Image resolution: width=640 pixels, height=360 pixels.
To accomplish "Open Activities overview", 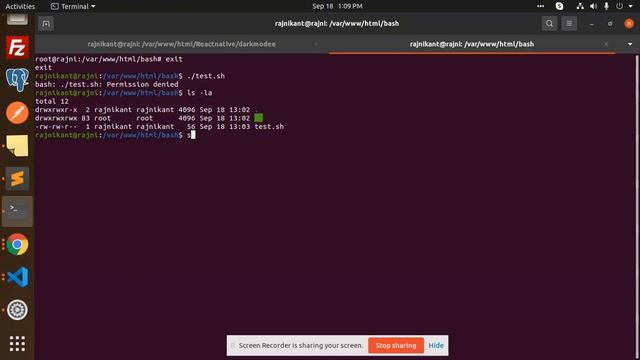I will (x=20, y=6).
